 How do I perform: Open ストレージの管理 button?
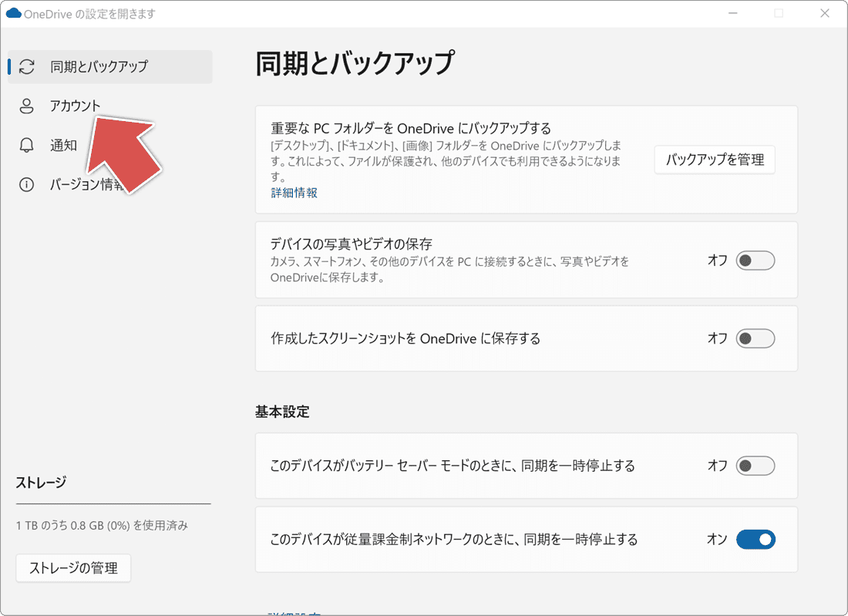[x=73, y=568]
